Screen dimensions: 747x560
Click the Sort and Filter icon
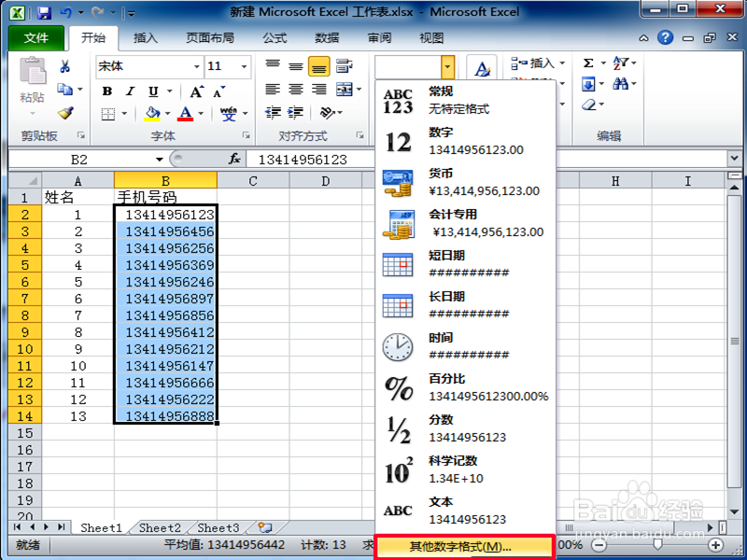[621, 63]
